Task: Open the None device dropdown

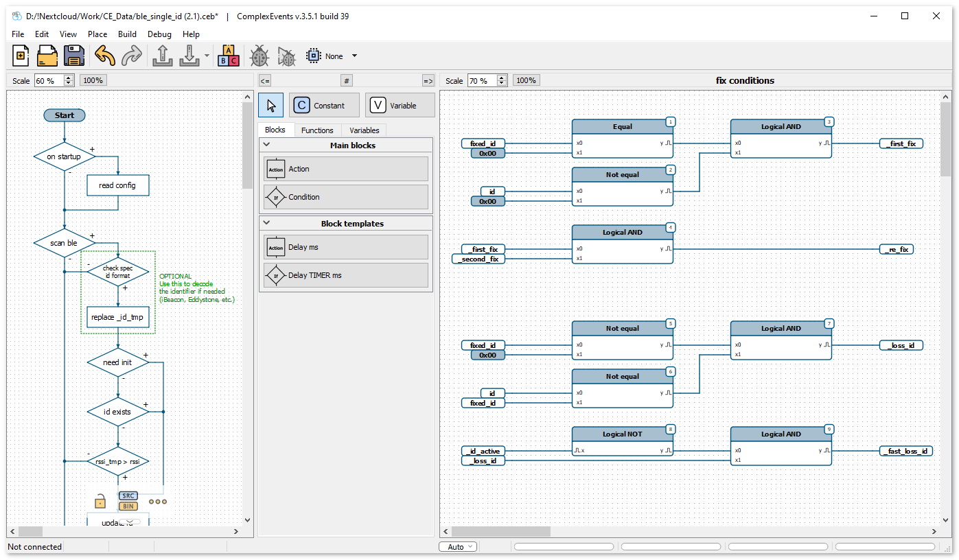Action: tap(354, 56)
